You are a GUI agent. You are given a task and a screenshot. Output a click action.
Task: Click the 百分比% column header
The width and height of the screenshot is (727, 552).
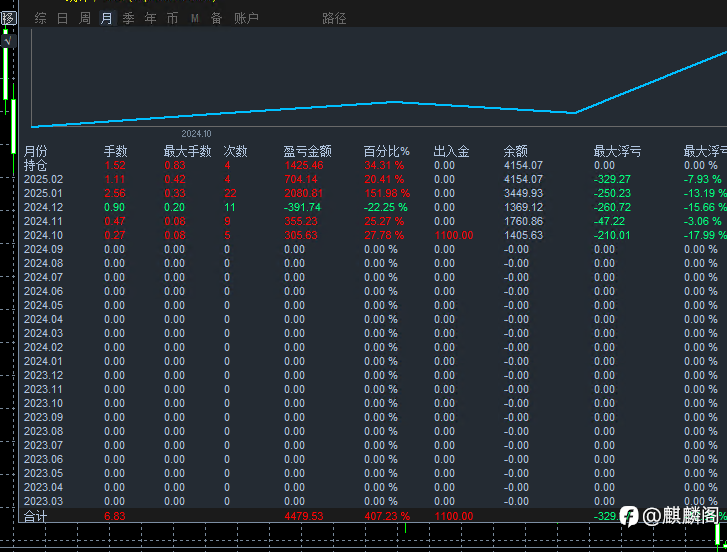click(x=387, y=151)
